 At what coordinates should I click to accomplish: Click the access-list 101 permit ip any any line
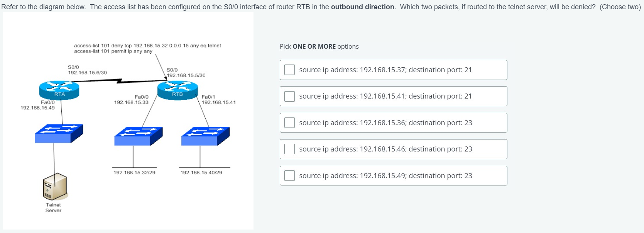tap(113, 51)
